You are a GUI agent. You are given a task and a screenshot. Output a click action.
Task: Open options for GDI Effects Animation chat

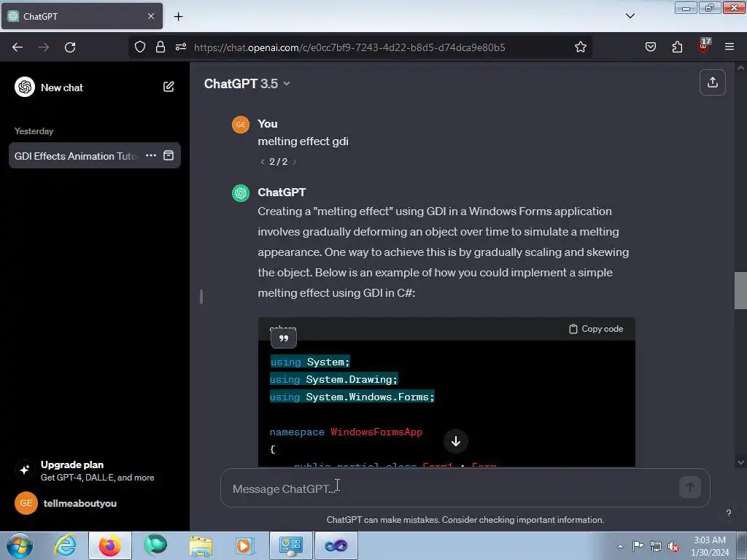(x=151, y=155)
